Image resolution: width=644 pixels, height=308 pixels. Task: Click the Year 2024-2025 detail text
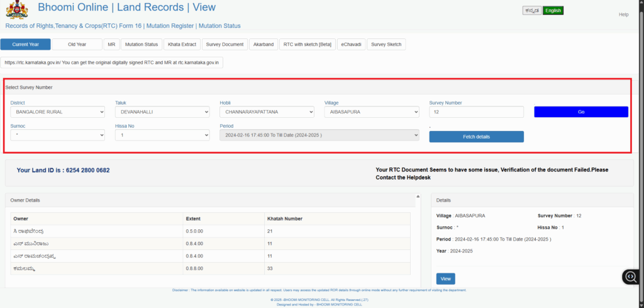pos(455,251)
